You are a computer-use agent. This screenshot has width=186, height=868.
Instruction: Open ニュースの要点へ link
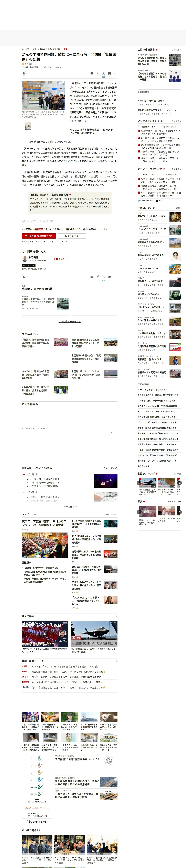point(110,468)
